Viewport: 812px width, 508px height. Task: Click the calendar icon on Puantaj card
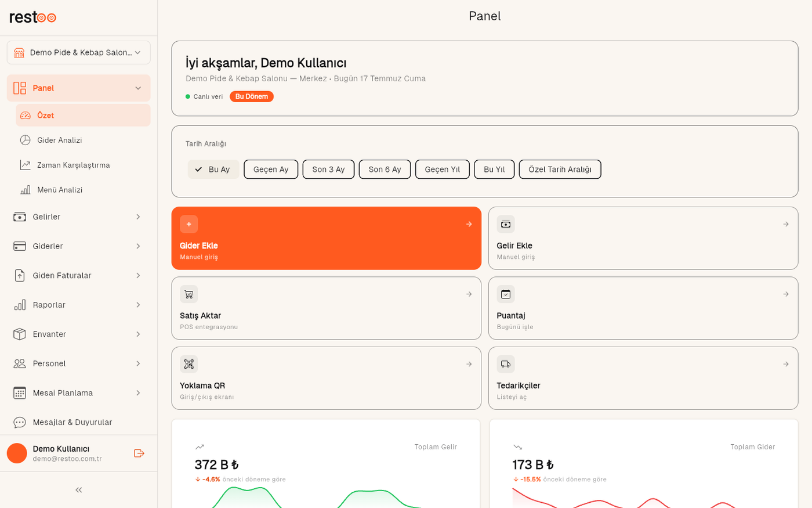pyautogui.click(x=506, y=294)
